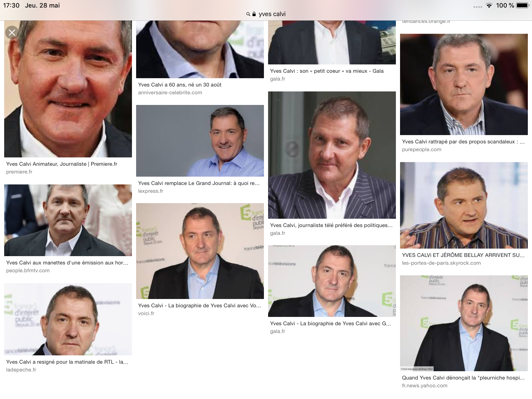Screen dimensions: 532x399
Task: Tap the Wi-Fi status icon
Action: [489, 6]
